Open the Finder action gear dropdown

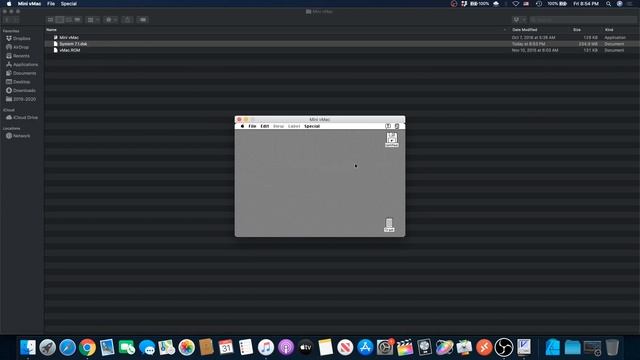coord(111,20)
